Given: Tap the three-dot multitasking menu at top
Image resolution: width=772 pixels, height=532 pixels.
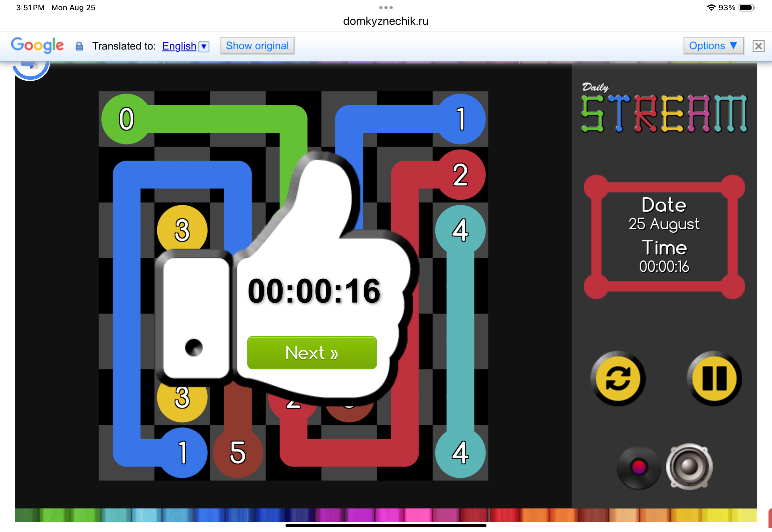Looking at the screenshot, I should tap(386, 7).
